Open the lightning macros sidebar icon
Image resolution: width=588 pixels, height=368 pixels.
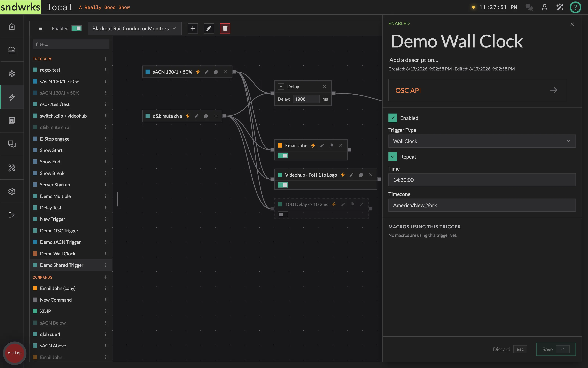[12, 97]
